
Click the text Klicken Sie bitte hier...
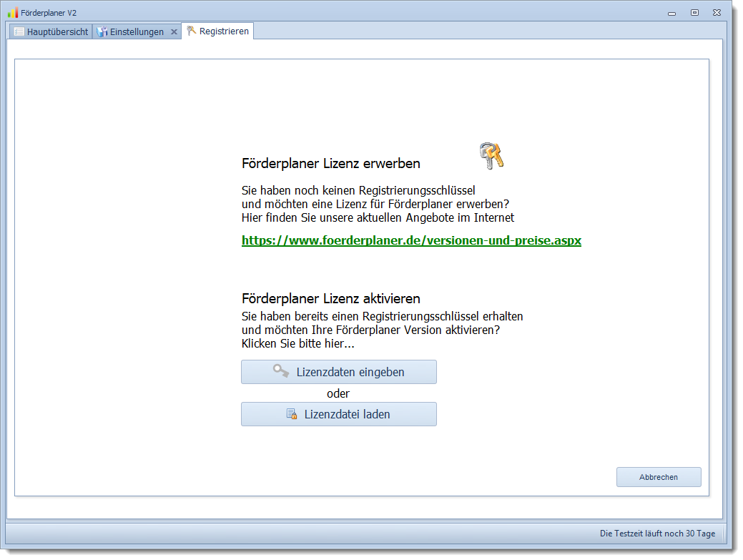coord(297,343)
